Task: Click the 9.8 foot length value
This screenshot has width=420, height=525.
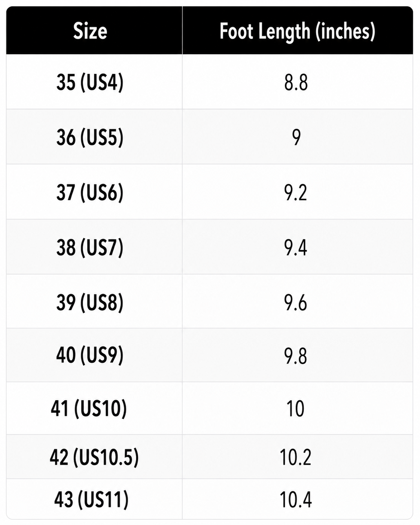Action: click(296, 356)
